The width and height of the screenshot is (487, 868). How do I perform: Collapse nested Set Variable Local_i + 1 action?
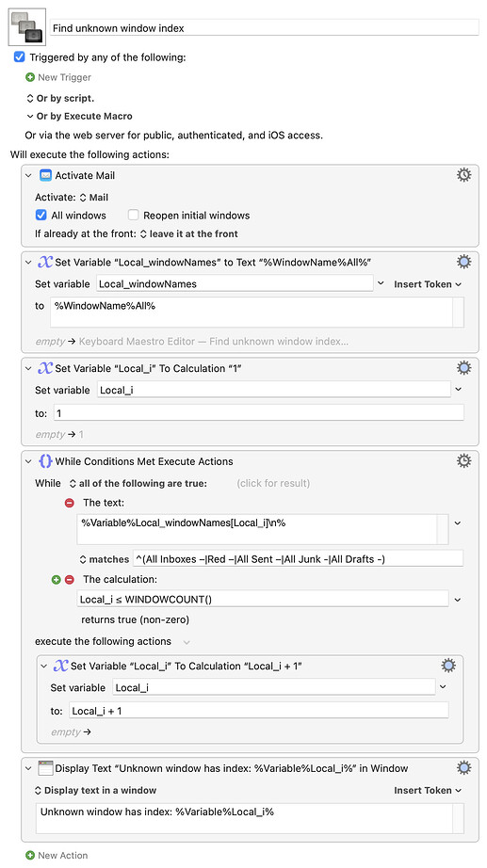click(x=44, y=667)
